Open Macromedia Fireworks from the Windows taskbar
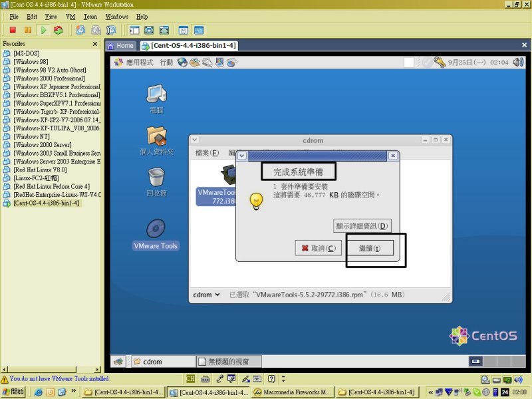The image size is (532, 399). point(293,392)
